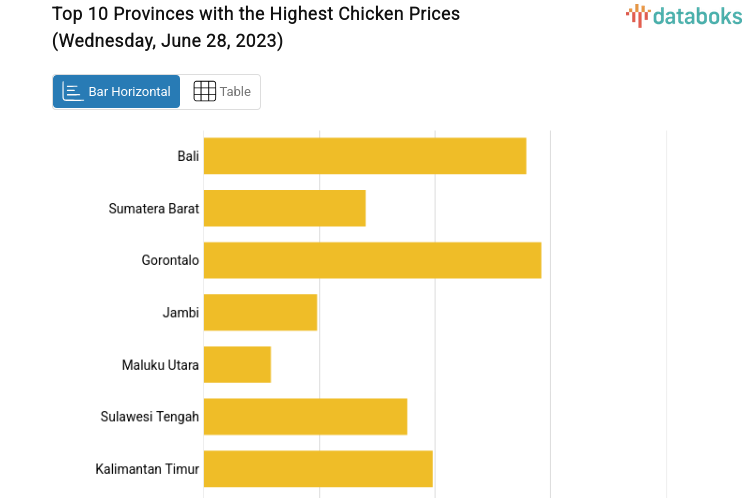Click the bar chart icon in Bar Horizontal
Screen dimensions: 753x498
[x=73, y=92]
